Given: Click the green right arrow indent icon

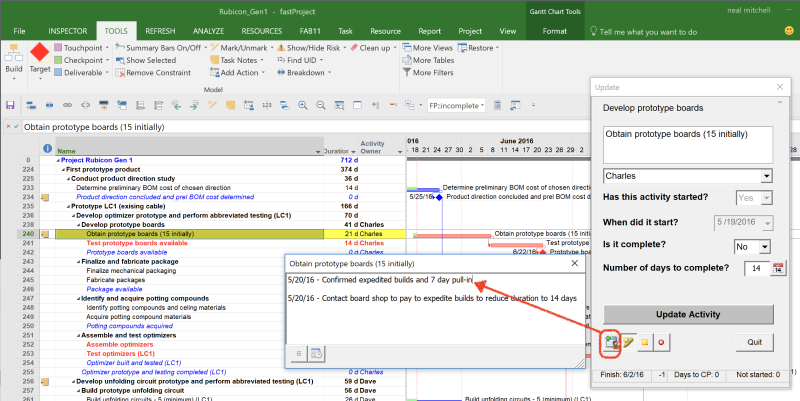Looking at the screenshot, I should pyautogui.click(x=194, y=106).
